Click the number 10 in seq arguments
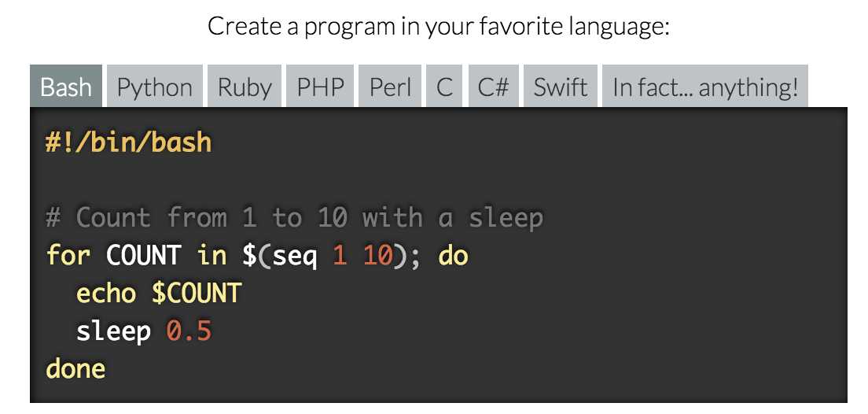 (x=377, y=256)
